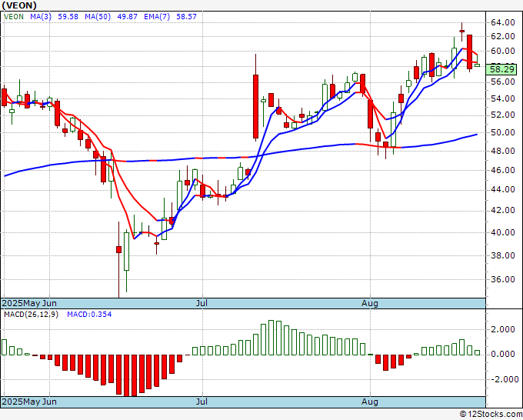Click the Jul label on price chart axis
The height and width of the screenshot is (420, 523).
click(202, 303)
